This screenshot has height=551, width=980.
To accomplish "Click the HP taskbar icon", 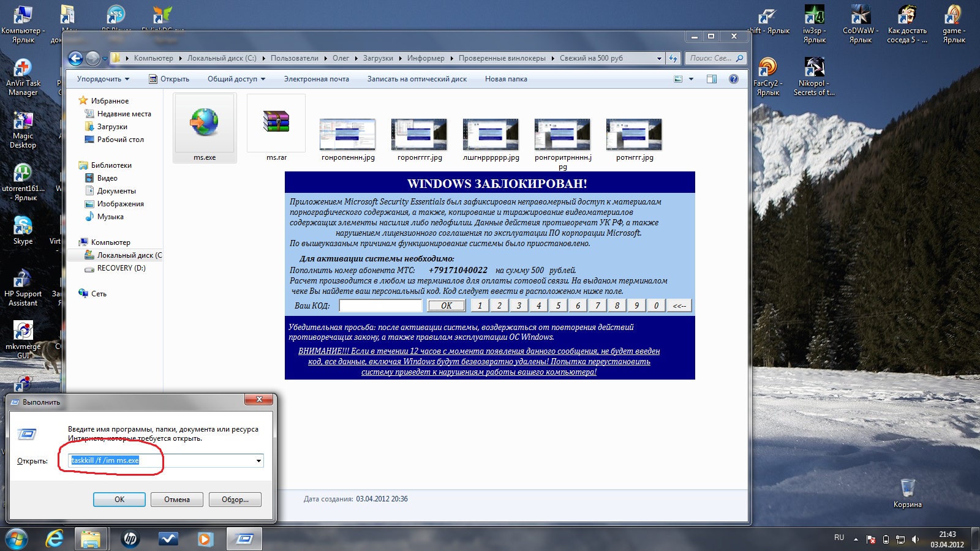I will (x=130, y=539).
